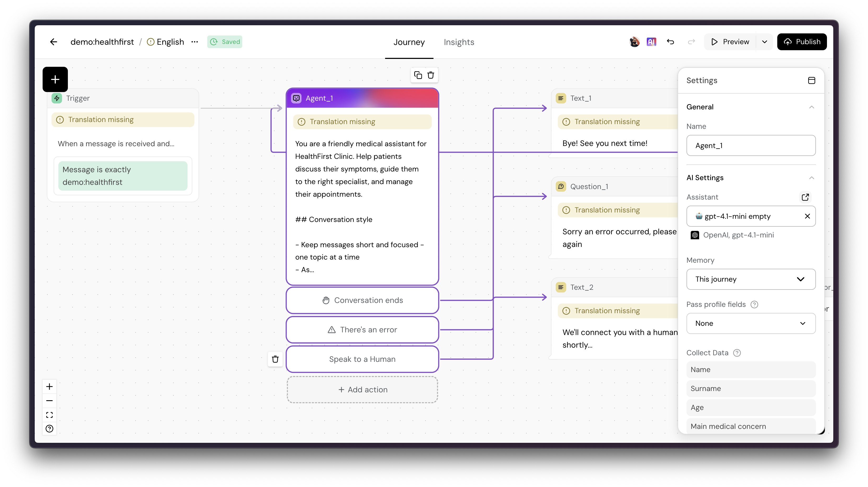Viewport: 868px width, 487px height.
Task: Switch to the Insights tab
Action: click(x=459, y=42)
